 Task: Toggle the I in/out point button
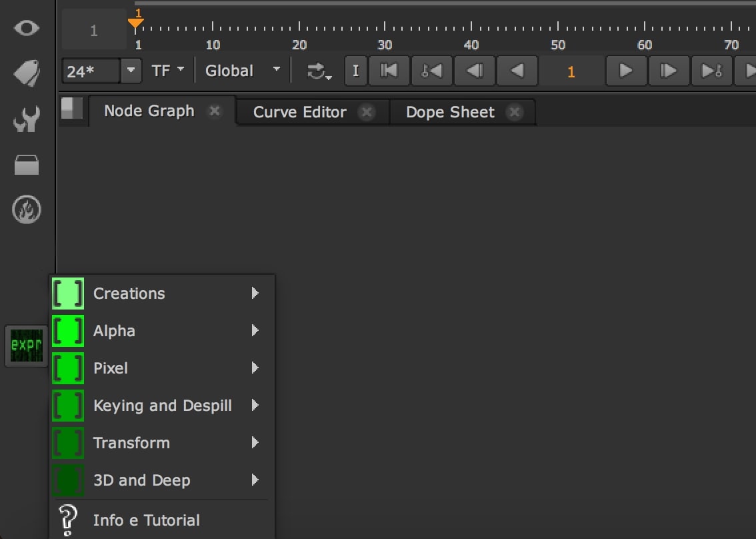(x=355, y=71)
